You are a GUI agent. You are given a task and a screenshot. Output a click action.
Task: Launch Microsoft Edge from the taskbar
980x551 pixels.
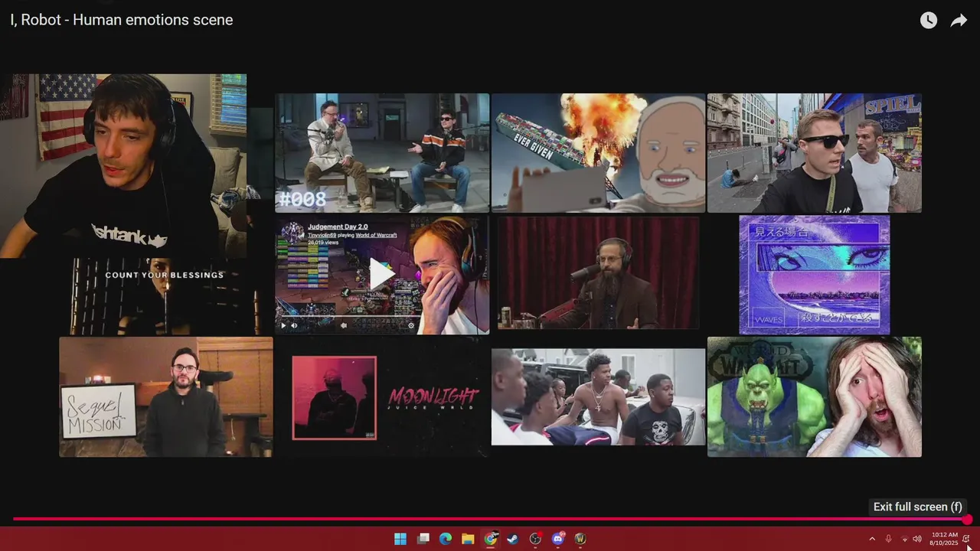(x=446, y=539)
